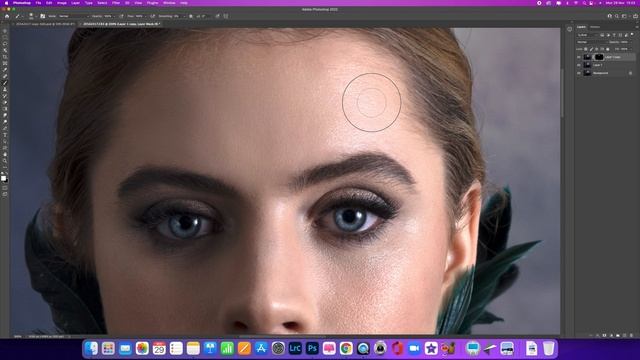Select the Zoom tool
The height and width of the screenshot is (360, 640).
(5, 161)
